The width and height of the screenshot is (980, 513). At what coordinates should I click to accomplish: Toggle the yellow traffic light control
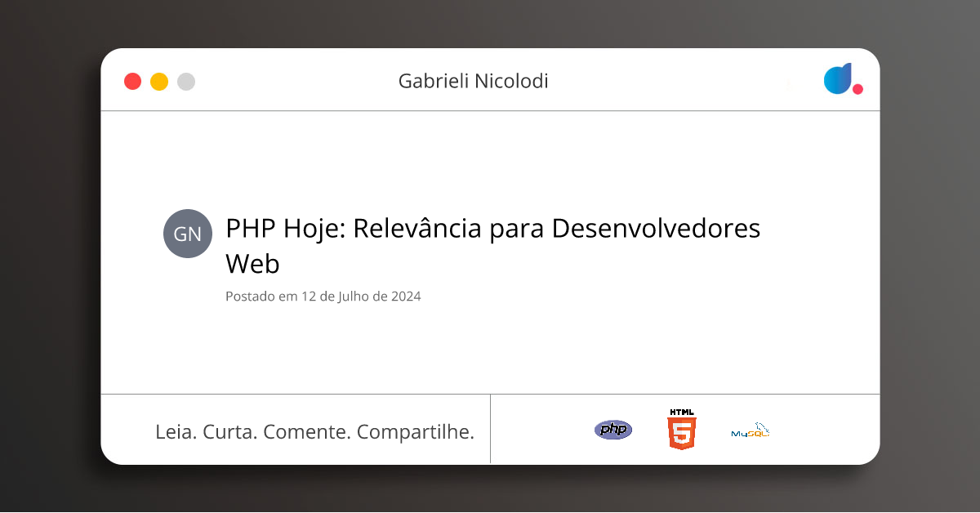[158, 81]
